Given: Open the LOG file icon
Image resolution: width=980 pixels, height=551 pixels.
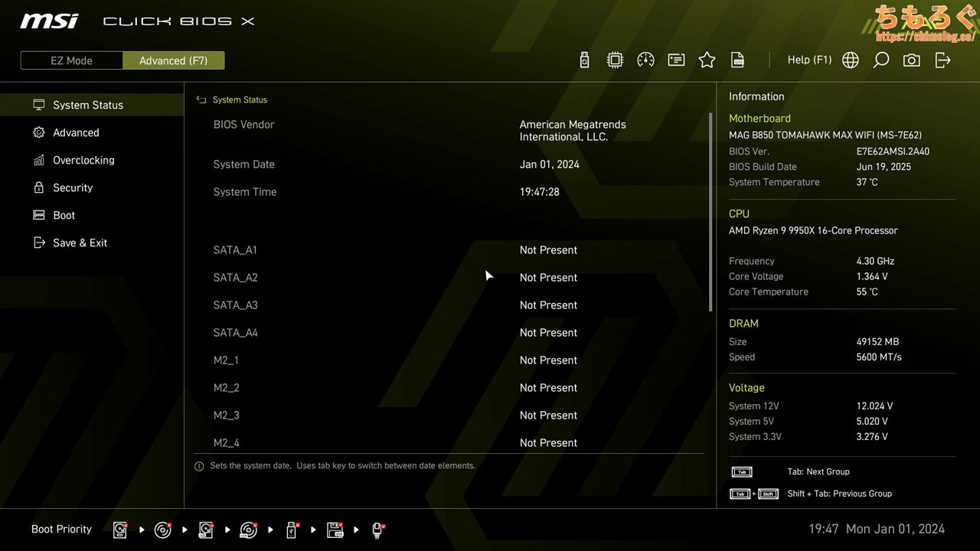Looking at the screenshot, I should 737,60.
